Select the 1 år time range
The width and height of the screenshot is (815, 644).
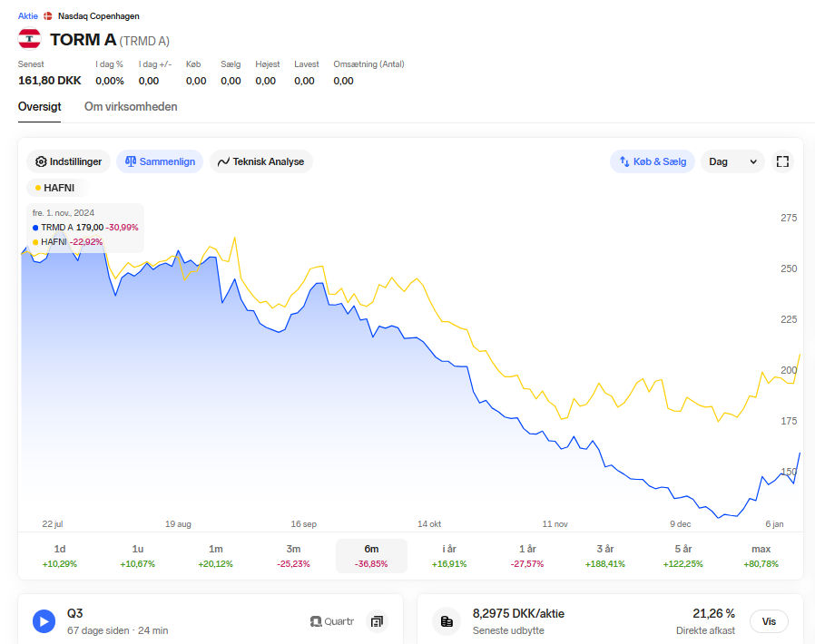point(527,556)
